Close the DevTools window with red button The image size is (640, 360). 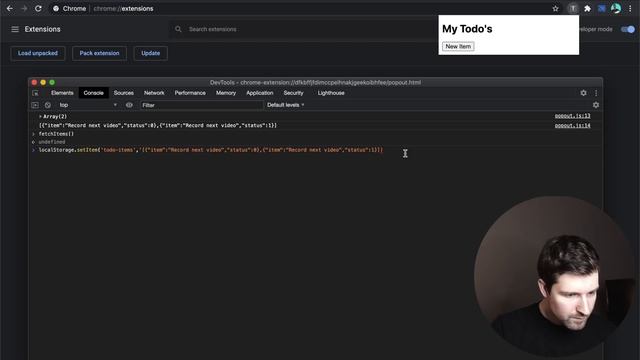[34, 82]
